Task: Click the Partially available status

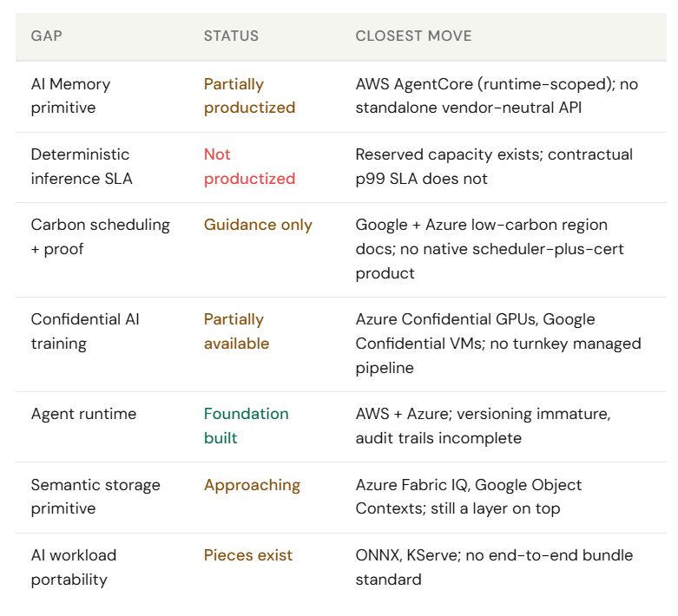Action: (x=236, y=331)
